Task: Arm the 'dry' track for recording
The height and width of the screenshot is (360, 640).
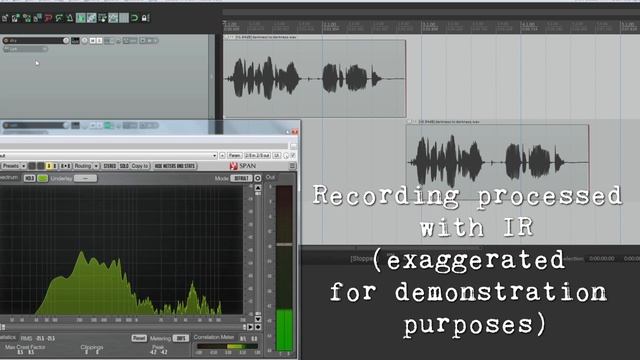Action: [5, 40]
